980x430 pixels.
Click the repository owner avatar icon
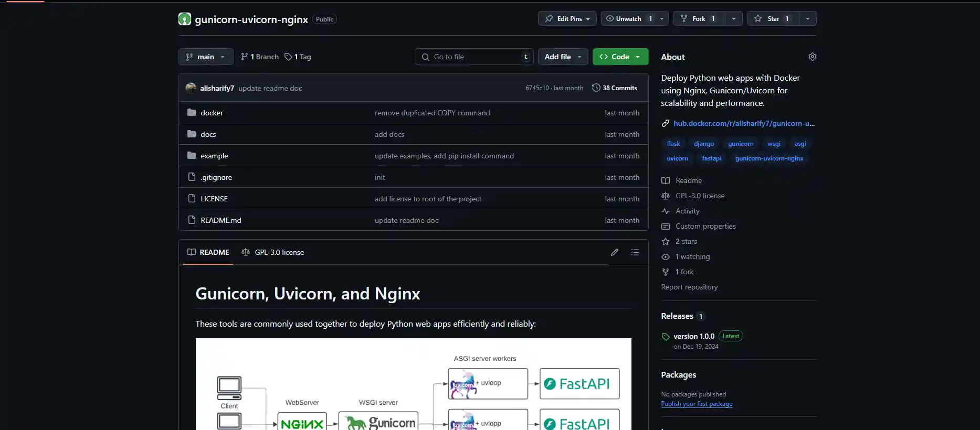(185, 19)
